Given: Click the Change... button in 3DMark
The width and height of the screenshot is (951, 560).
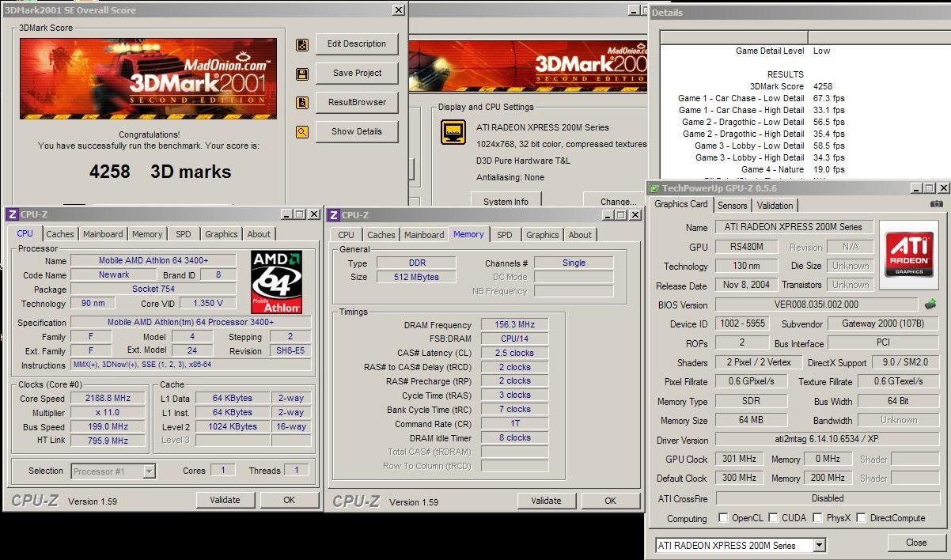Looking at the screenshot, I should point(618,200).
